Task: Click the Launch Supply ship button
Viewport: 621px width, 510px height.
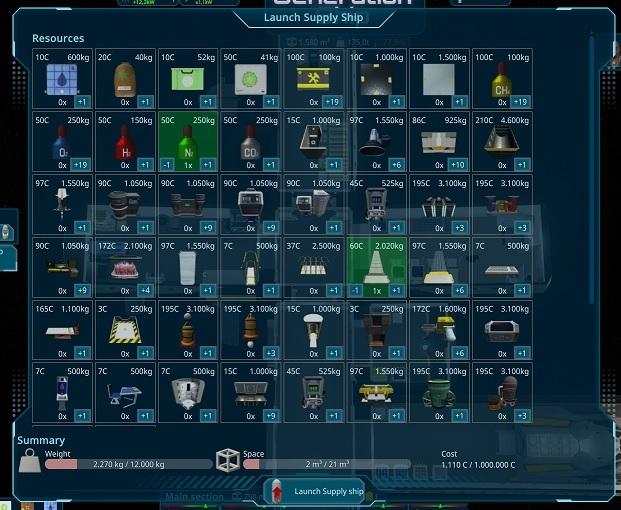Action: (314, 491)
